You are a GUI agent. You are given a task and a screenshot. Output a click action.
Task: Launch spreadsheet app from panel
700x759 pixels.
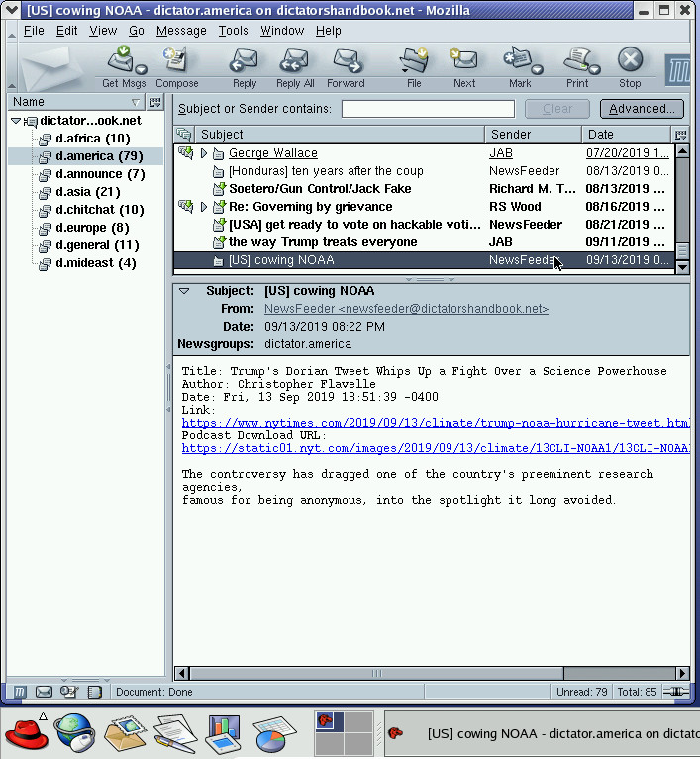click(274, 734)
